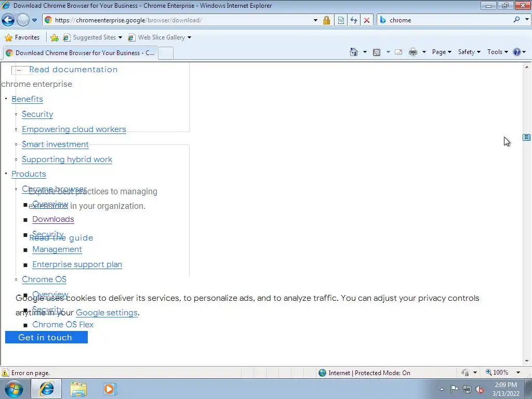
Task: Click the Smart investment link
Action: click(x=55, y=144)
